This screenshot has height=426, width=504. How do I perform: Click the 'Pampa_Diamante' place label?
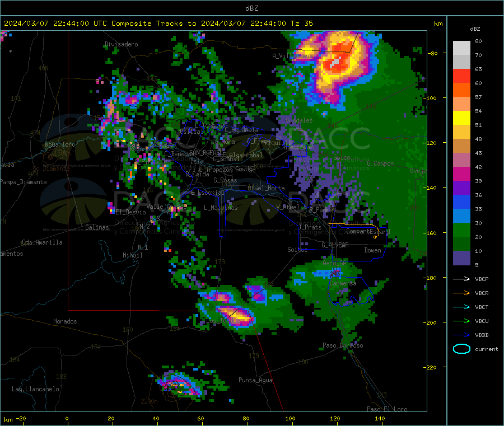[x=23, y=182]
